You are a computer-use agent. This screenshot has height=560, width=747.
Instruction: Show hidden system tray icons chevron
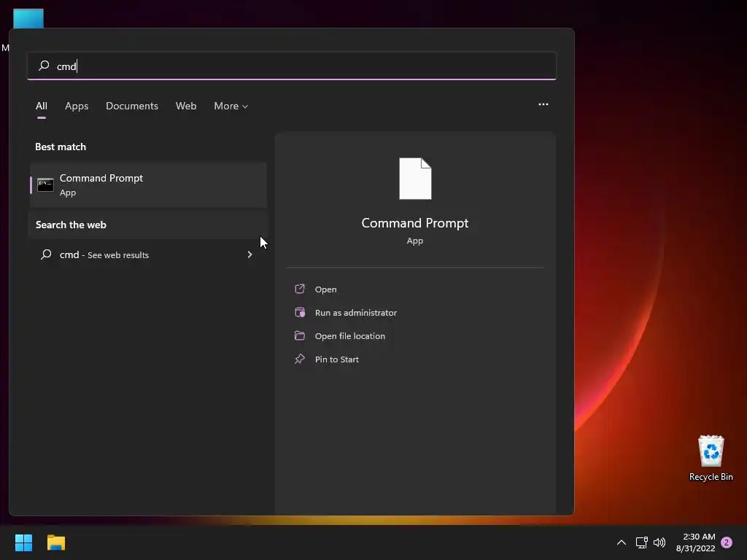point(622,542)
